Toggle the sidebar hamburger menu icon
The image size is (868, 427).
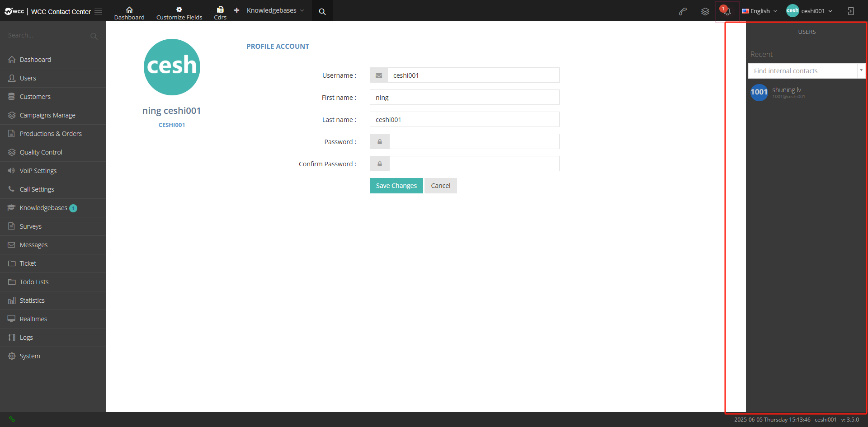click(x=98, y=11)
